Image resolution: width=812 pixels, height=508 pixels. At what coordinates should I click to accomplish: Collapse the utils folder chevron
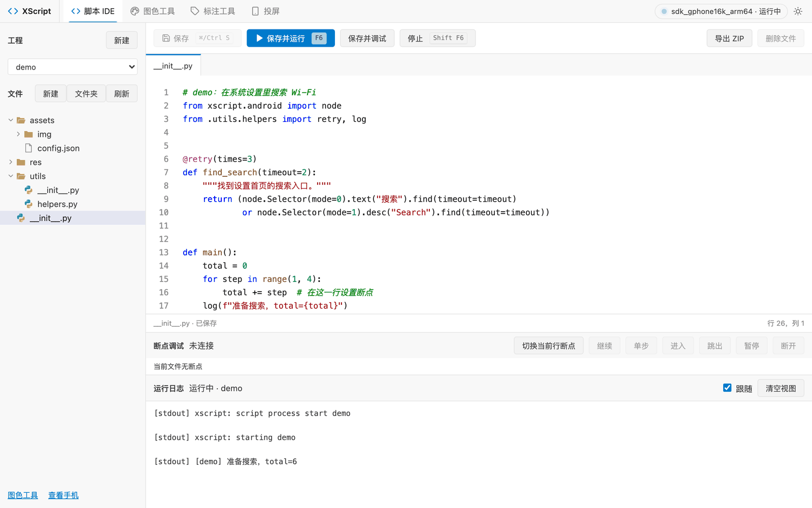coord(11,176)
